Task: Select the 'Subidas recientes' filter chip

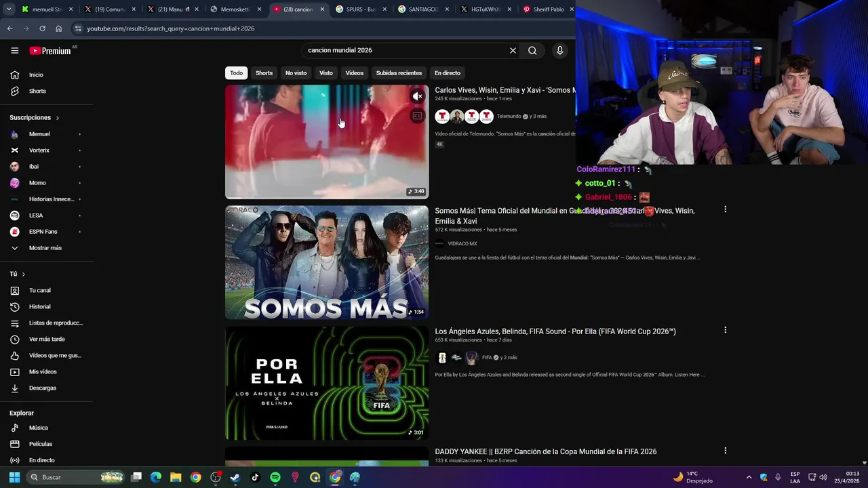Action: [x=399, y=73]
